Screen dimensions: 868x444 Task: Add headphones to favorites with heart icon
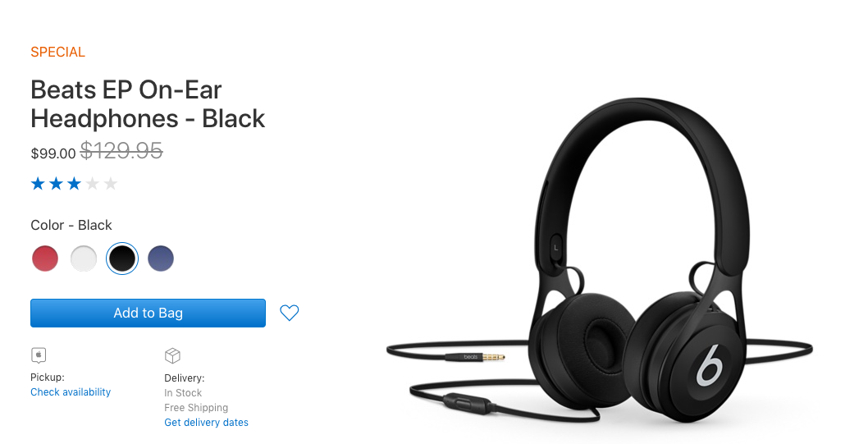point(289,313)
